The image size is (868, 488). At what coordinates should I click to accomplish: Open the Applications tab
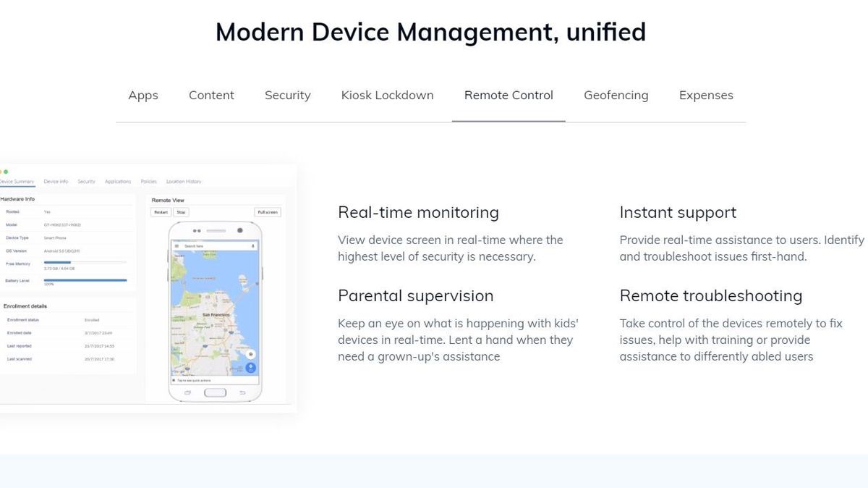118,182
